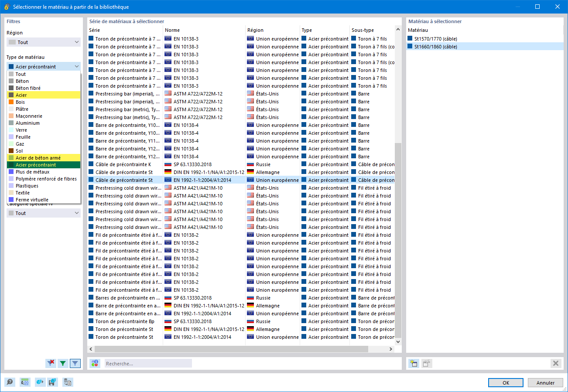
Task: Choose Verre from the material type list
Action: [44, 130]
